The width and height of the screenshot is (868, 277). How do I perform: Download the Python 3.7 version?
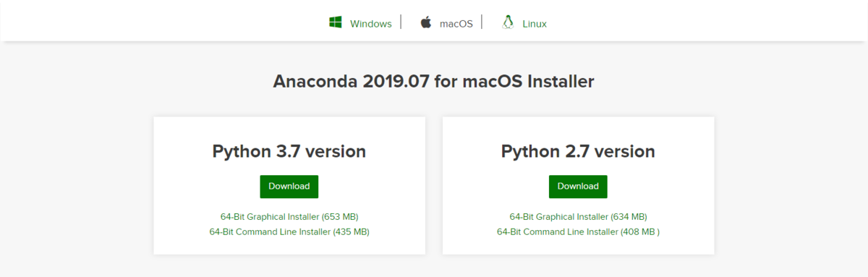point(289,186)
